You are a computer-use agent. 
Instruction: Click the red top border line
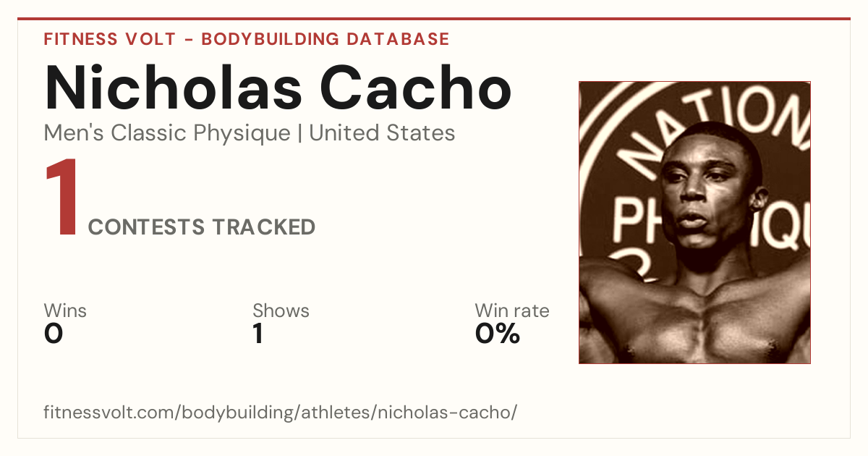coord(434,19)
